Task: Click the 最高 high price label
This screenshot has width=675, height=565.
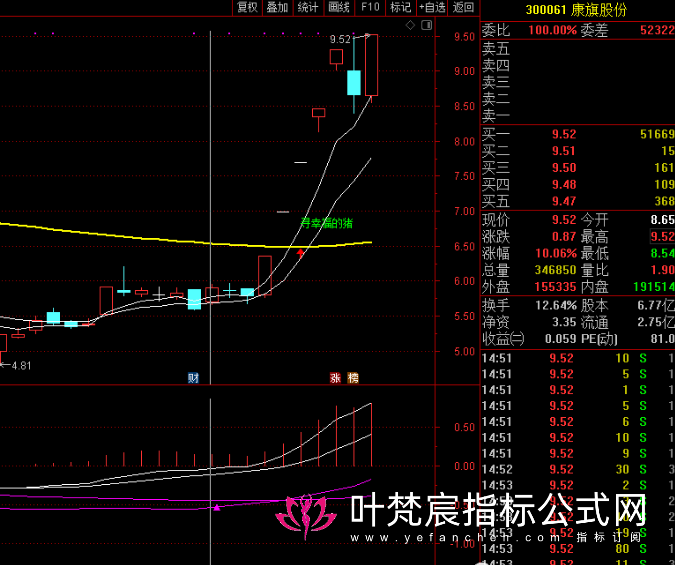Action: (594, 237)
